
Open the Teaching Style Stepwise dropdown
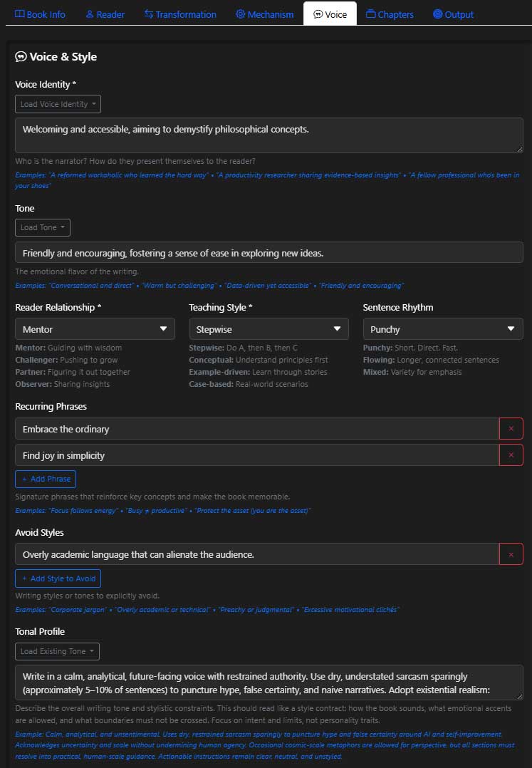click(x=268, y=329)
